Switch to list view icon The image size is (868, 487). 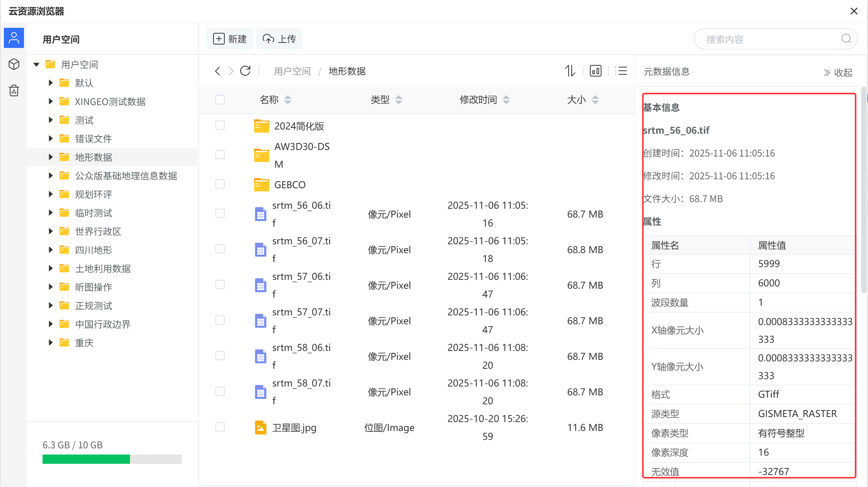point(621,71)
